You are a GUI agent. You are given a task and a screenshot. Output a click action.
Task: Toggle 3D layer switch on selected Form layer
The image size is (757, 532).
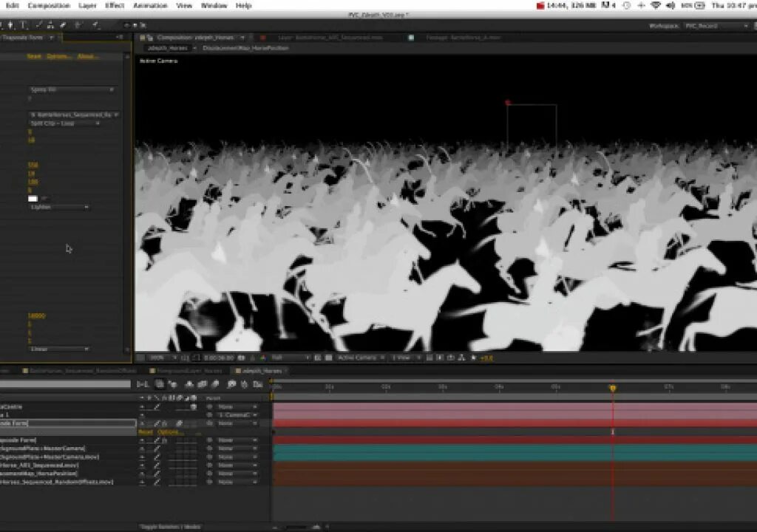(x=193, y=423)
